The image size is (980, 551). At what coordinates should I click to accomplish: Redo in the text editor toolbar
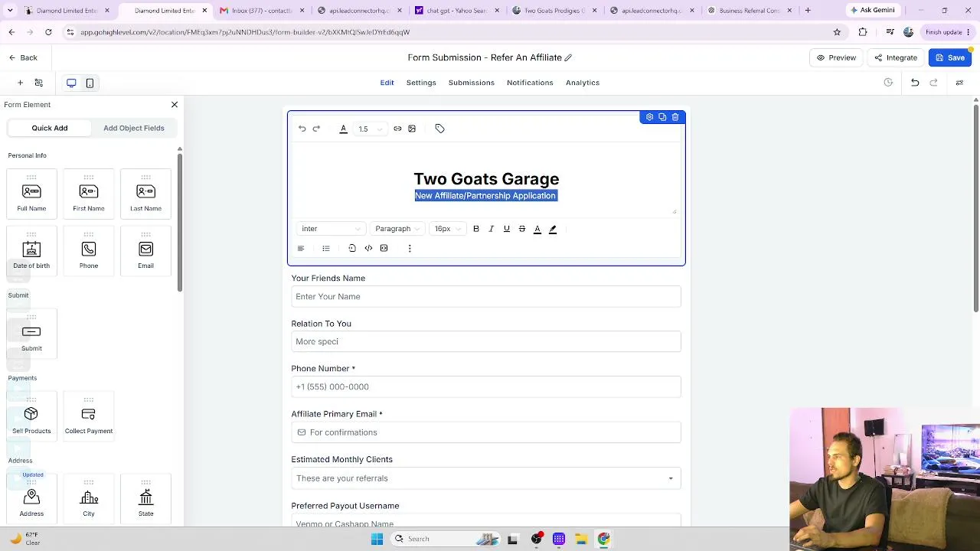click(x=316, y=129)
